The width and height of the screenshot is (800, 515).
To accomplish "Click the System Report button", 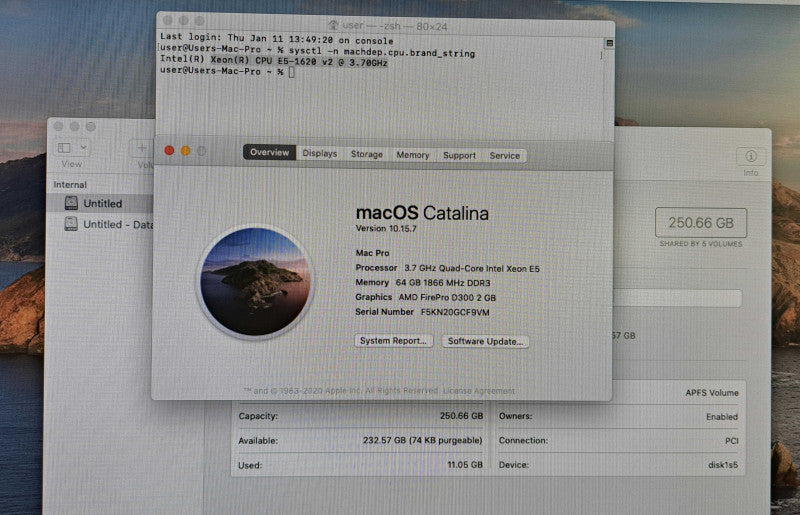I will 393,340.
